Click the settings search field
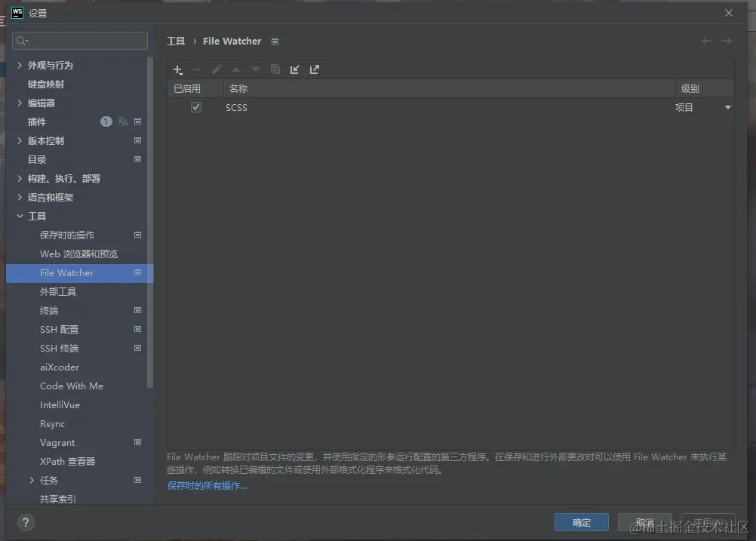Viewport: 756px width, 541px height. coord(80,41)
